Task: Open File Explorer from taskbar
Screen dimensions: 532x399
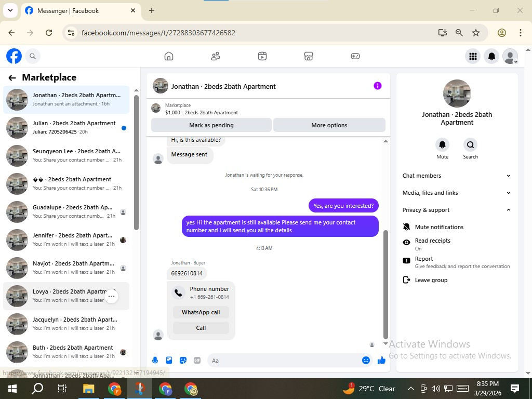Action: pos(88,389)
